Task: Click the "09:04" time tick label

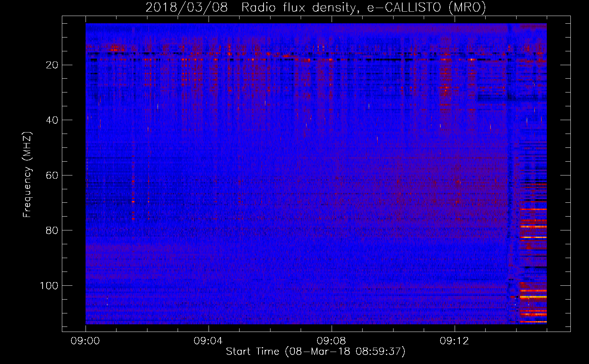Action: tap(208, 341)
